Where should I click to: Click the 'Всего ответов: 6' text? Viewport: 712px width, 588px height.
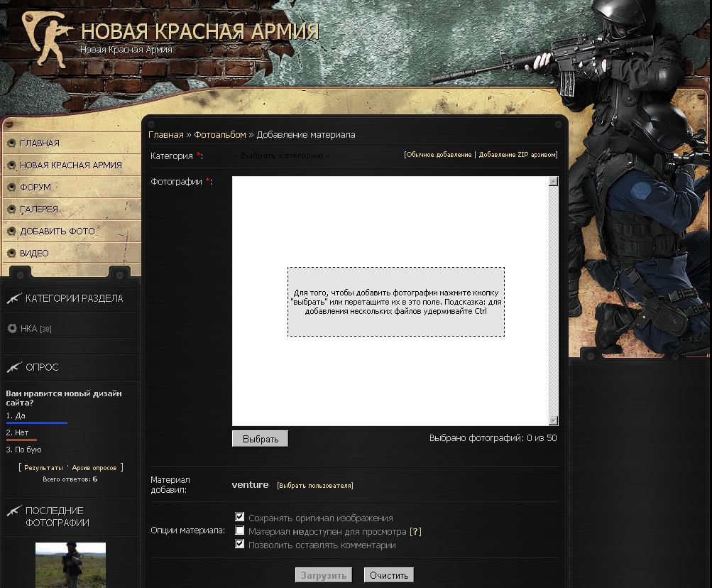point(70,479)
